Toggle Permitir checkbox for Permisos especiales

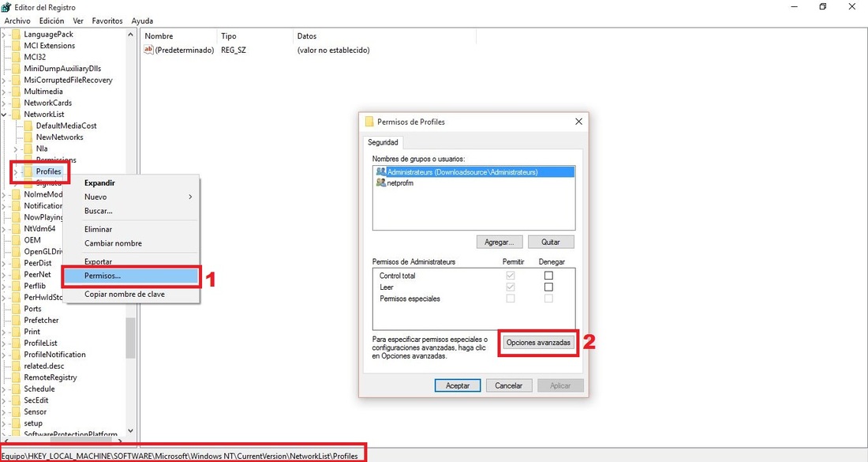coord(511,299)
